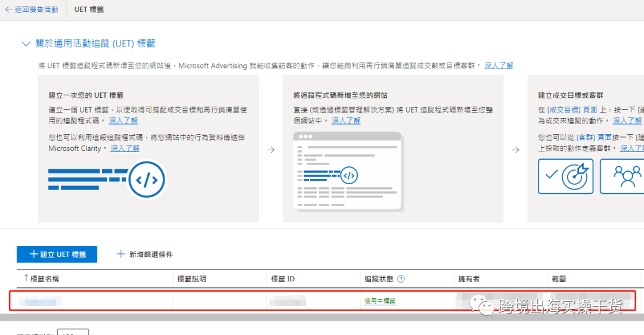Click the 建立 UET 標籤 button
The image size is (644, 335).
57,254
